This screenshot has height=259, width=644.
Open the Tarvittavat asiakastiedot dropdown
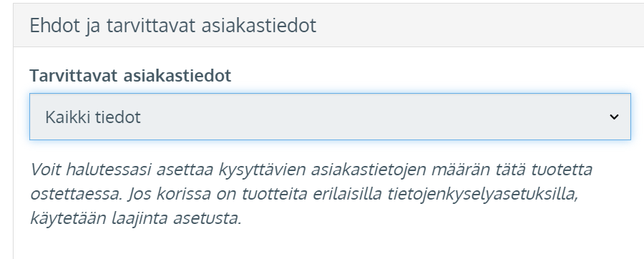click(x=330, y=117)
